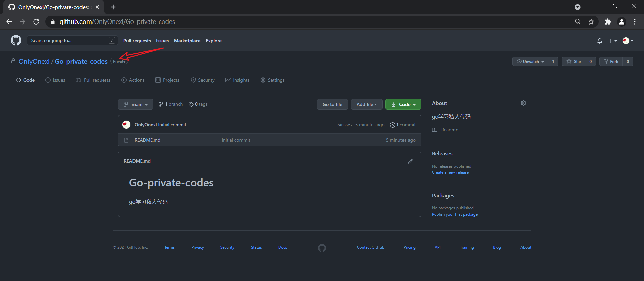
Task: Reload the page in the browser toolbar
Action: tap(36, 21)
